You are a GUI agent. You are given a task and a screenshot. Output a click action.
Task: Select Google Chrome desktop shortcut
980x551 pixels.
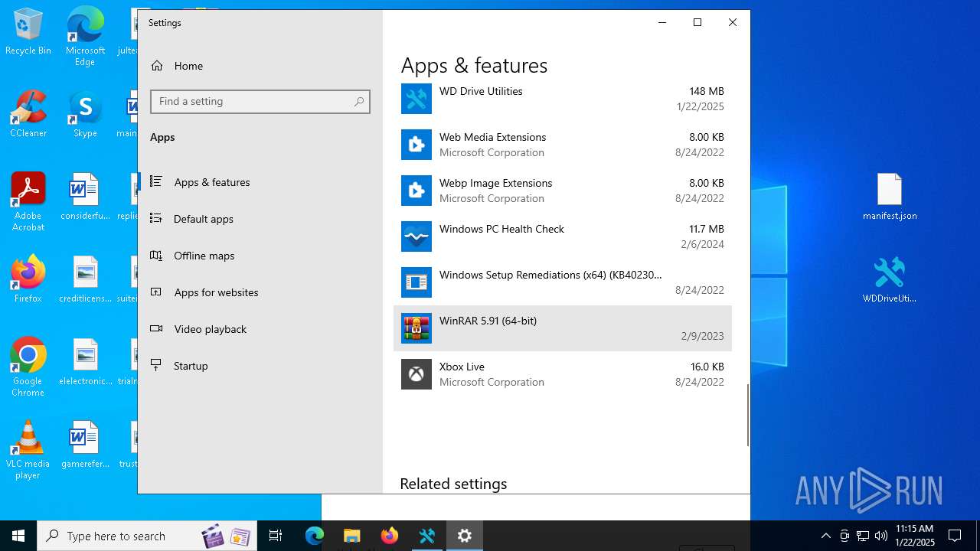pos(28,367)
